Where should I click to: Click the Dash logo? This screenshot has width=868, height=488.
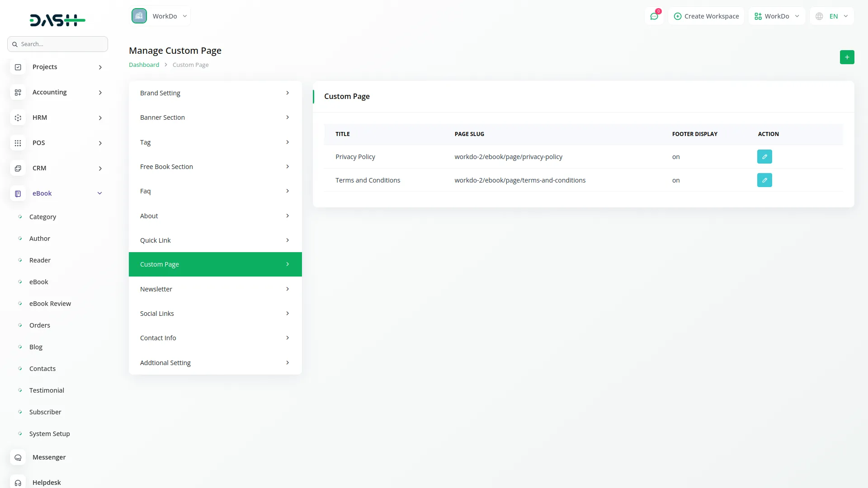tap(57, 20)
